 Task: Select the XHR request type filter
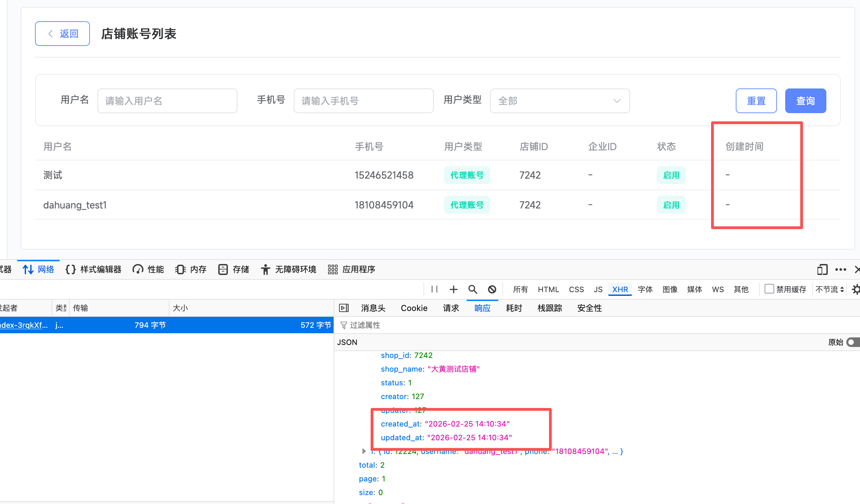620,289
